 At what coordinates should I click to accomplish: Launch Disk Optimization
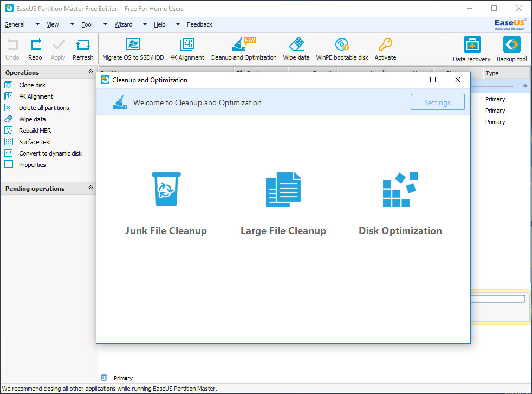[x=400, y=204]
